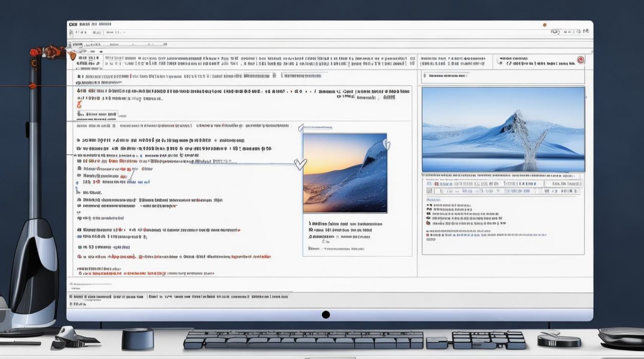This screenshot has width=644, height=359.
Task: Click the sunset mountain image in the document
Action: point(345,173)
